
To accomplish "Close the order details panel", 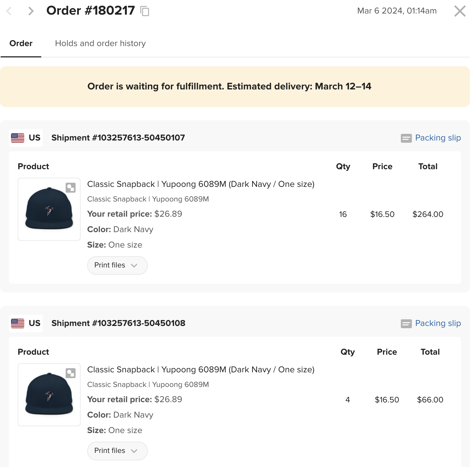I will pyautogui.click(x=460, y=11).
